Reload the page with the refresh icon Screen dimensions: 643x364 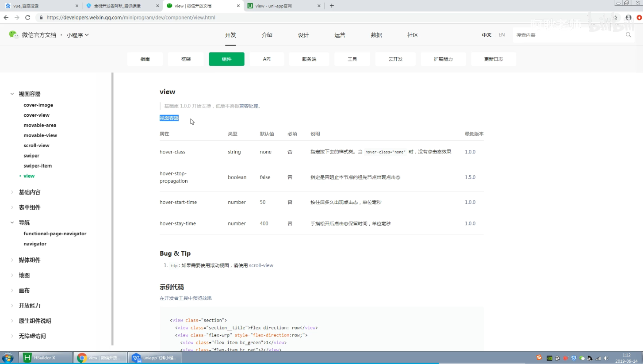coord(27,18)
